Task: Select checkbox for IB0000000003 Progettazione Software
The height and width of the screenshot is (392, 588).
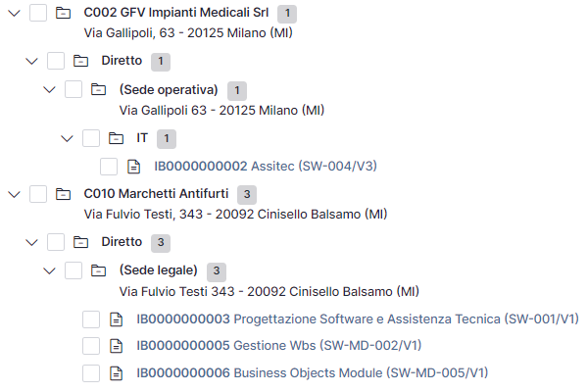Action: tap(91, 319)
